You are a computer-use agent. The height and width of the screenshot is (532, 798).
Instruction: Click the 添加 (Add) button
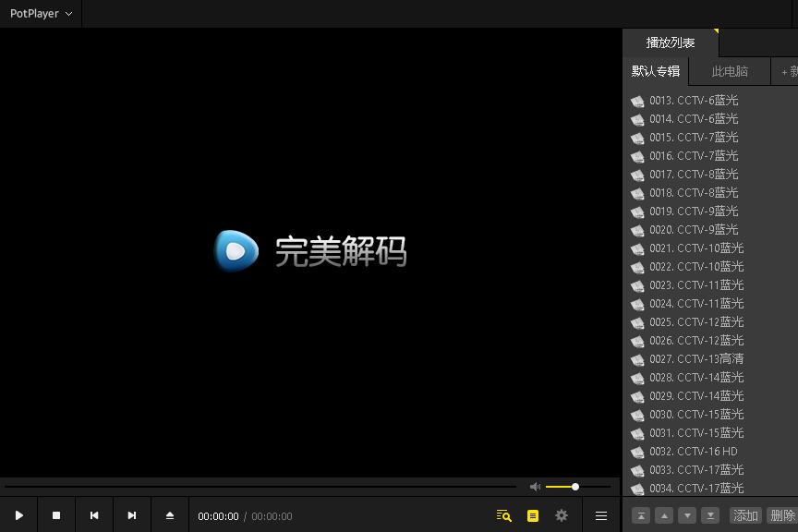click(x=746, y=515)
